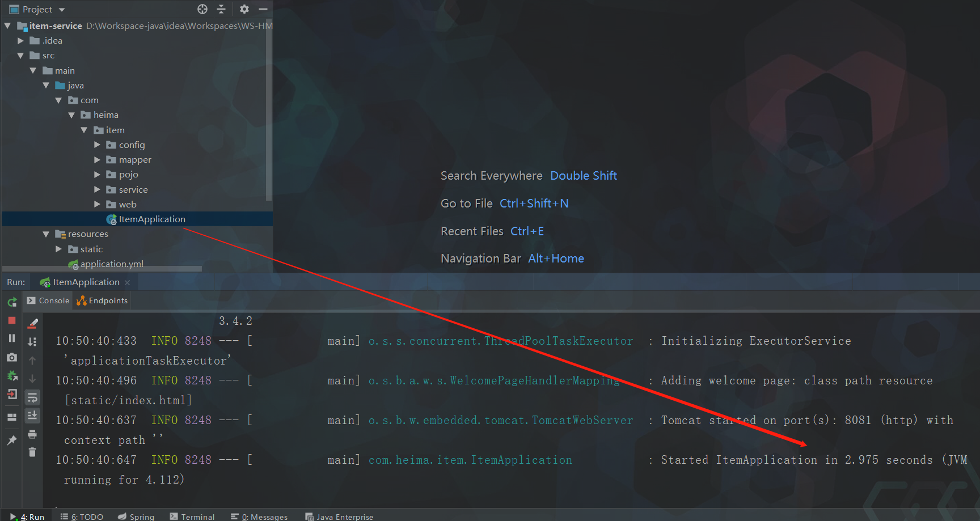The height and width of the screenshot is (521, 980).
Task: Collapse the resources folder
Action: [46, 234]
